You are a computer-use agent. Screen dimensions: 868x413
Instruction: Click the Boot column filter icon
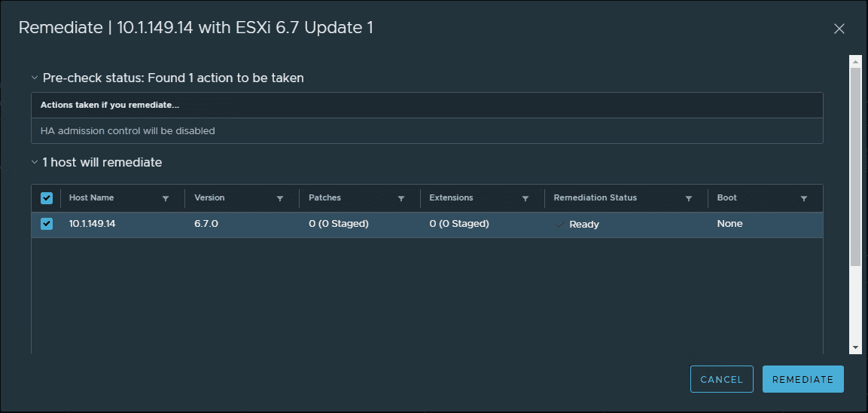pyautogui.click(x=804, y=199)
